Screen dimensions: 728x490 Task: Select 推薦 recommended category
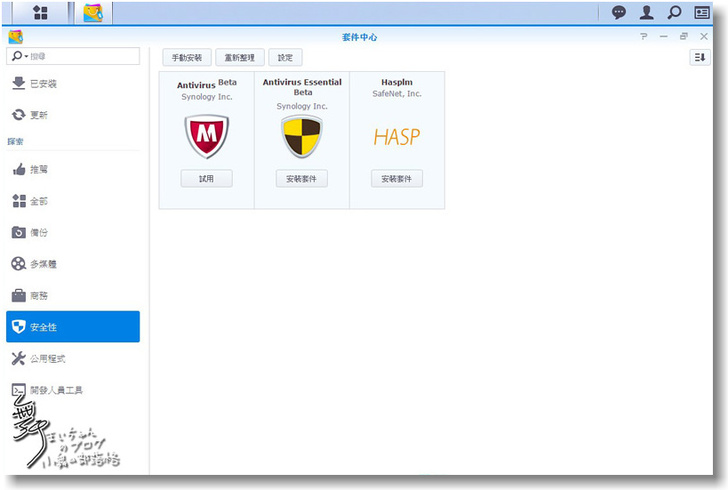[73, 170]
